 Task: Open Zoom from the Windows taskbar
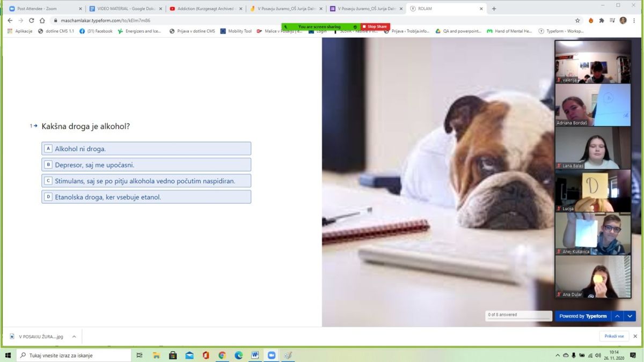[x=271, y=355]
